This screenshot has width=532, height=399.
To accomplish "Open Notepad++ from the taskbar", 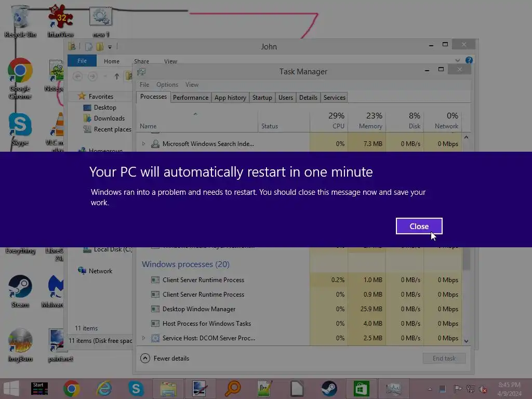I will pos(264,389).
